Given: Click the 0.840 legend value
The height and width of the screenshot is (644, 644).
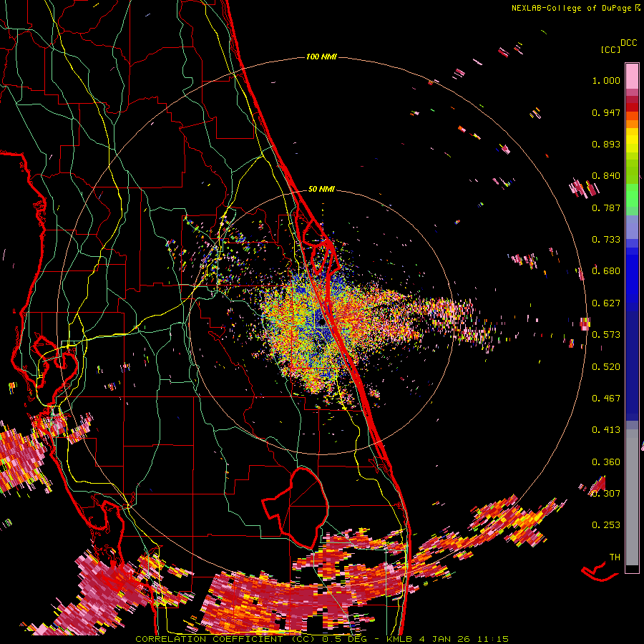Looking at the screenshot, I should coord(606,176).
